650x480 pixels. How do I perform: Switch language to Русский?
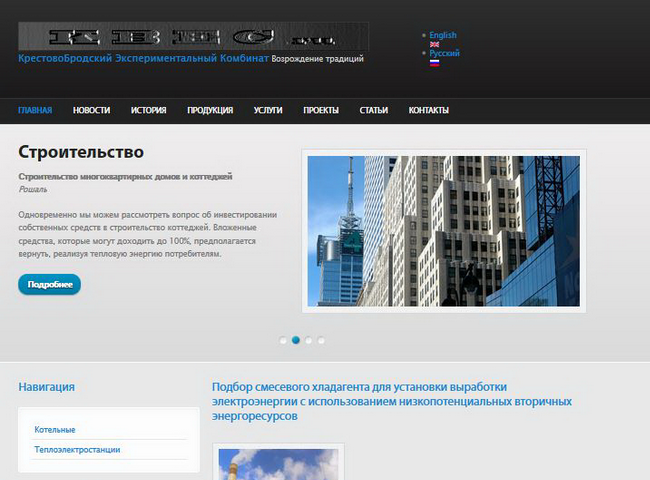[x=444, y=53]
